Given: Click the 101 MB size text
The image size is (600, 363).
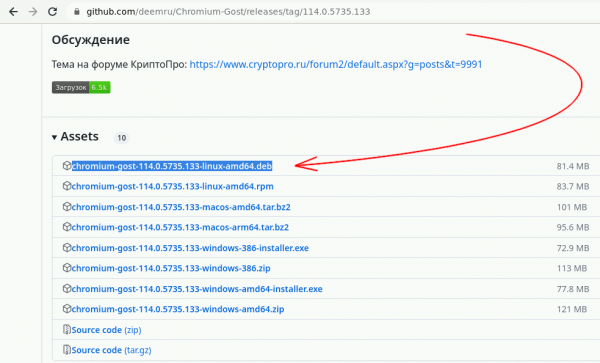Looking at the screenshot, I should 572,207.
